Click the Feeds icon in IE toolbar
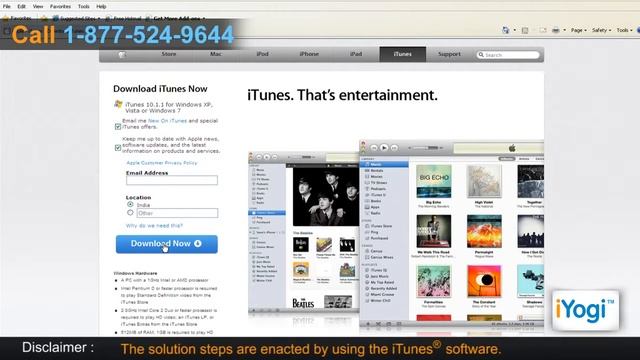This screenshot has width=640, height=360. click(x=525, y=30)
